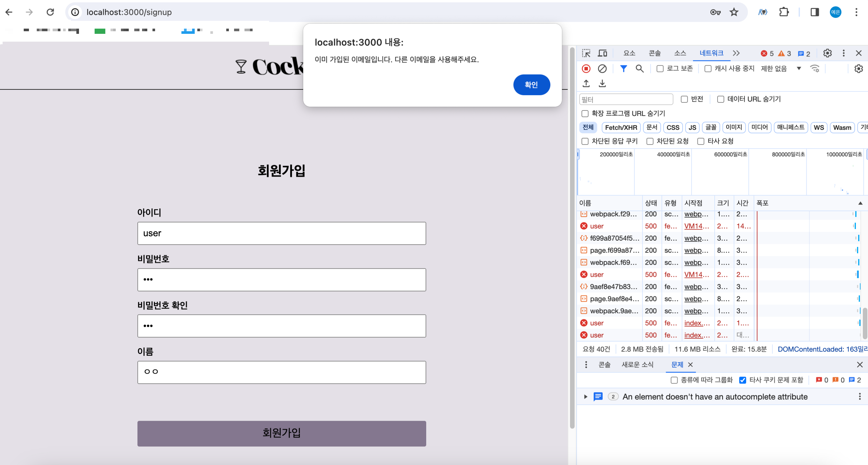Clear the network log
This screenshot has width=868, height=465.
click(x=602, y=69)
